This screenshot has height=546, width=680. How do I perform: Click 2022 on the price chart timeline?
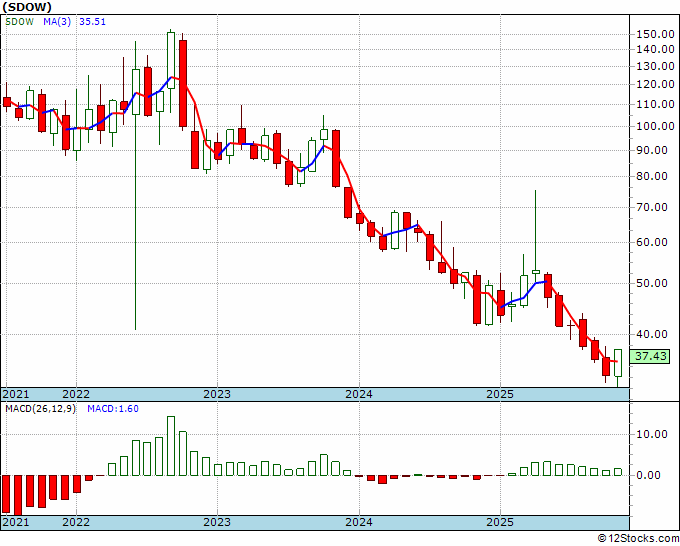(x=76, y=394)
